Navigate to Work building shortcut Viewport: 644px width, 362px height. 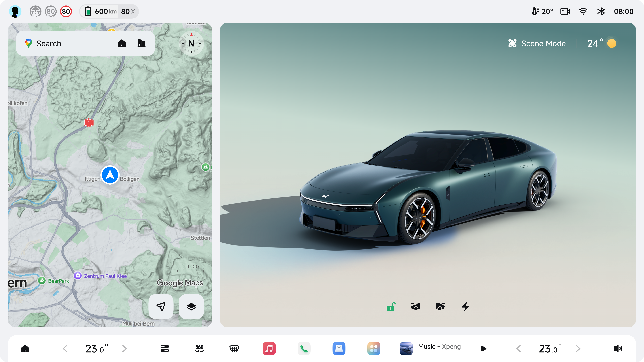click(142, 43)
